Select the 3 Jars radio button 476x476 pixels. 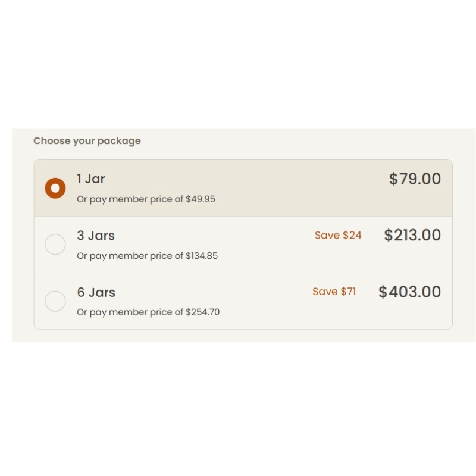(55, 245)
